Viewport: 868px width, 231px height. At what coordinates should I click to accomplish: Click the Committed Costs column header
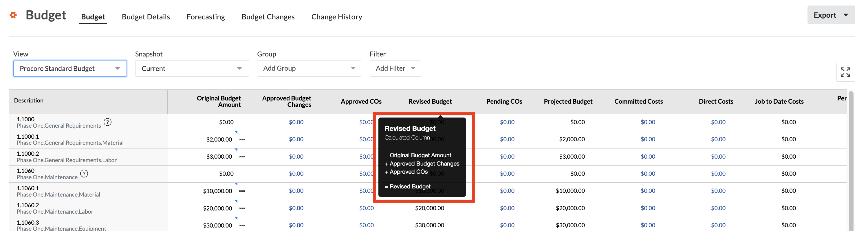click(x=638, y=101)
